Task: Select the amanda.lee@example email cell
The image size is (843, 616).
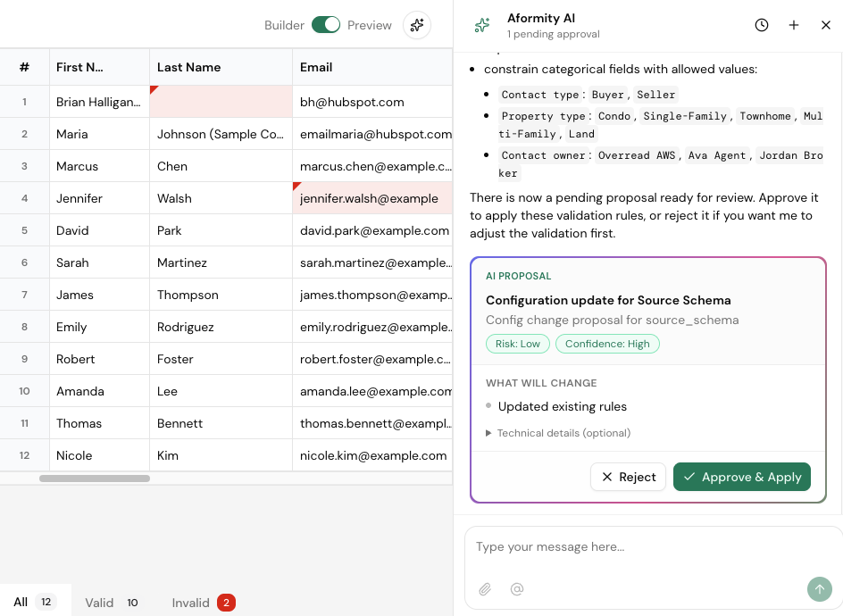Action: [x=372, y=391]
